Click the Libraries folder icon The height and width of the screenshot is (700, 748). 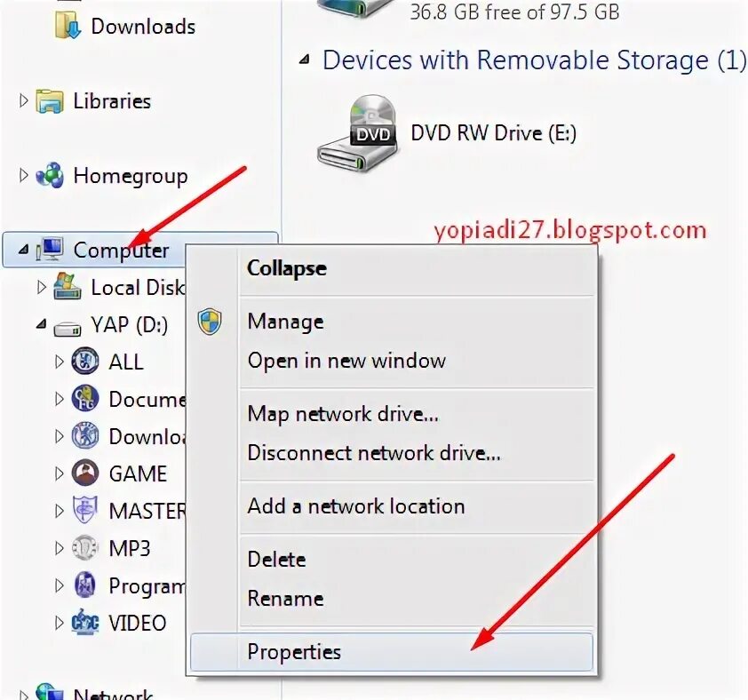[50, 101]
